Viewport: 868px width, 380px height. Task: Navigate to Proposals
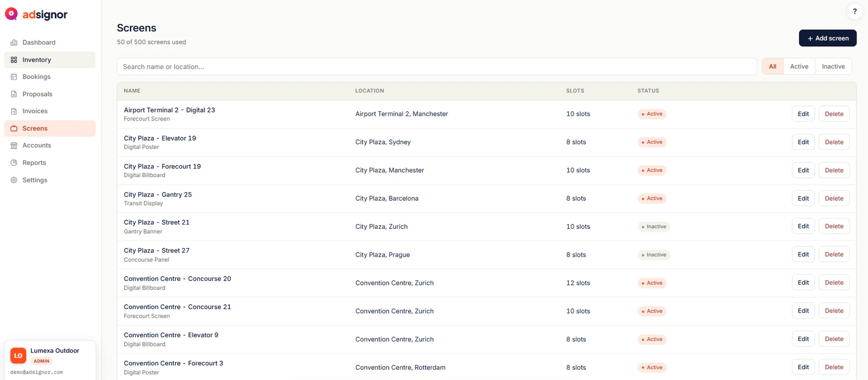[50, 94]
